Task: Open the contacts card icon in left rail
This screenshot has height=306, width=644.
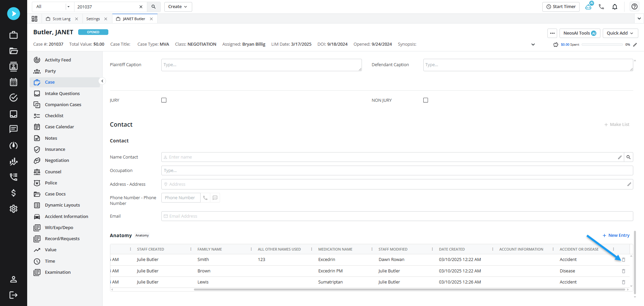Action: 13,67
